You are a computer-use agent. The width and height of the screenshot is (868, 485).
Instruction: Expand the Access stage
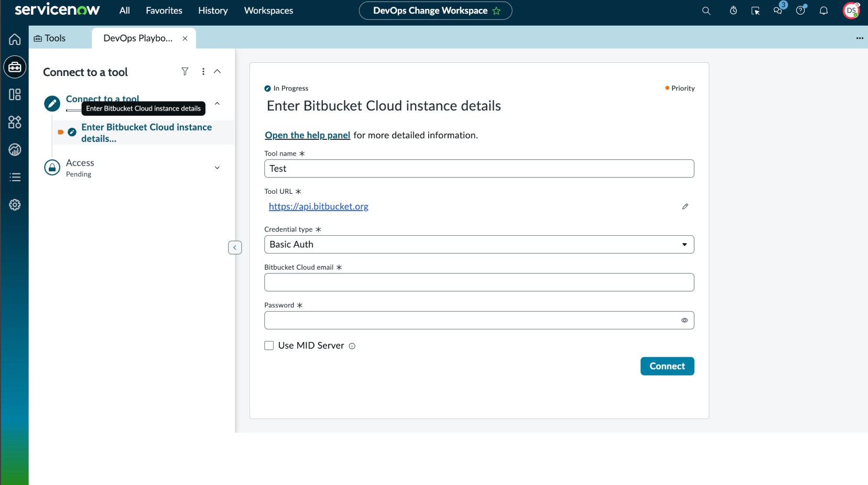tap(217, 168)
